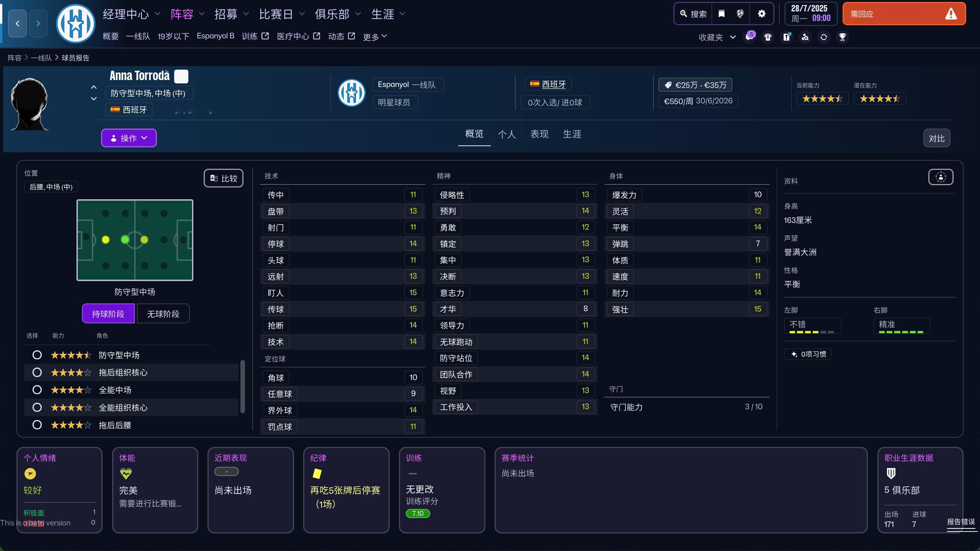
Task: Open the scout search icon
Action: coord(805,37)
